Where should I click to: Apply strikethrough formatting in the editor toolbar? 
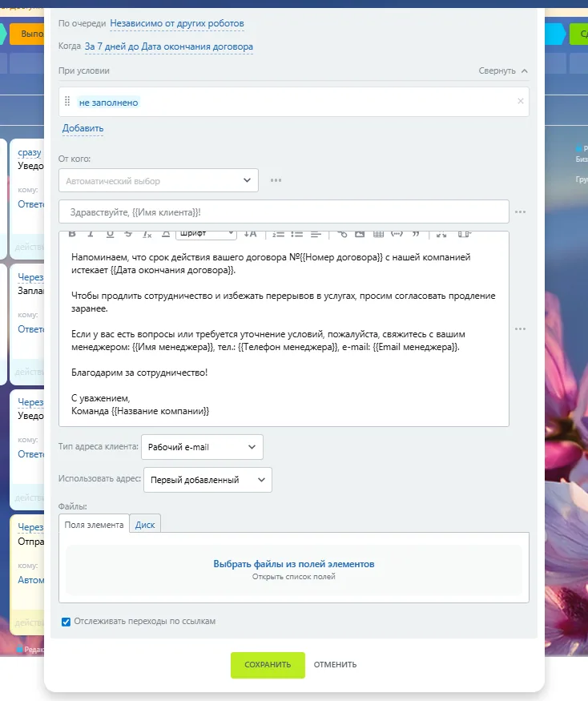point(128,234)
